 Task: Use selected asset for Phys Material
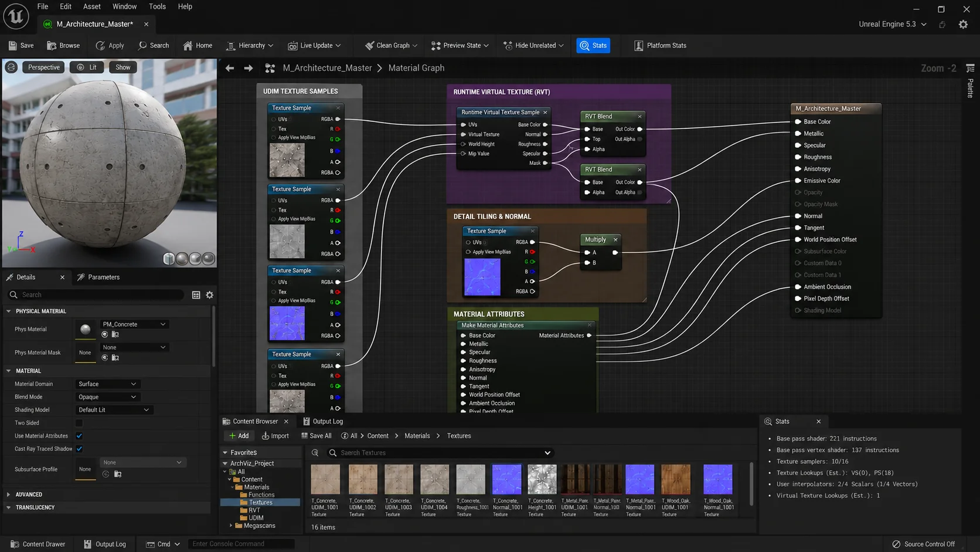click(105, 334)
